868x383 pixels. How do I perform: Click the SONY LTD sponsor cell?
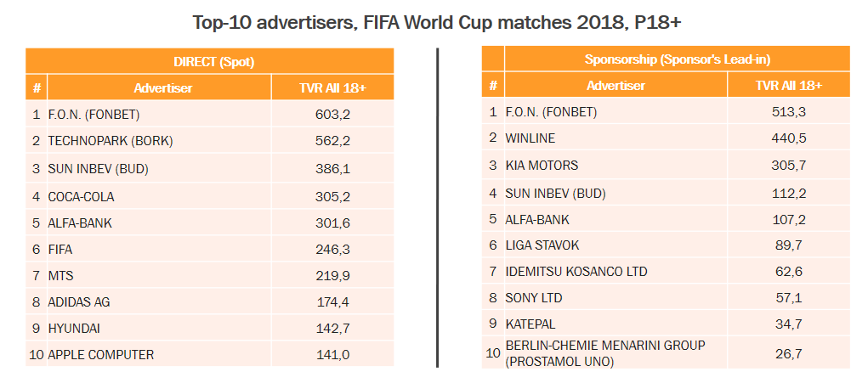click(533, 298)
